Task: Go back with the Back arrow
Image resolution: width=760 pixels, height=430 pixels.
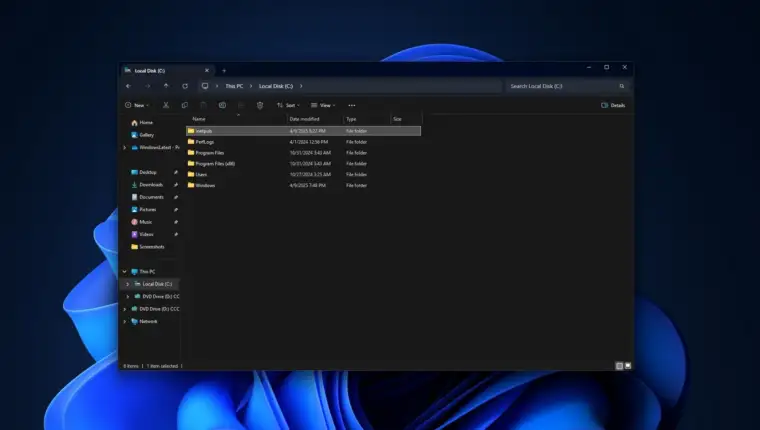Action: click(x=128, y=86)
